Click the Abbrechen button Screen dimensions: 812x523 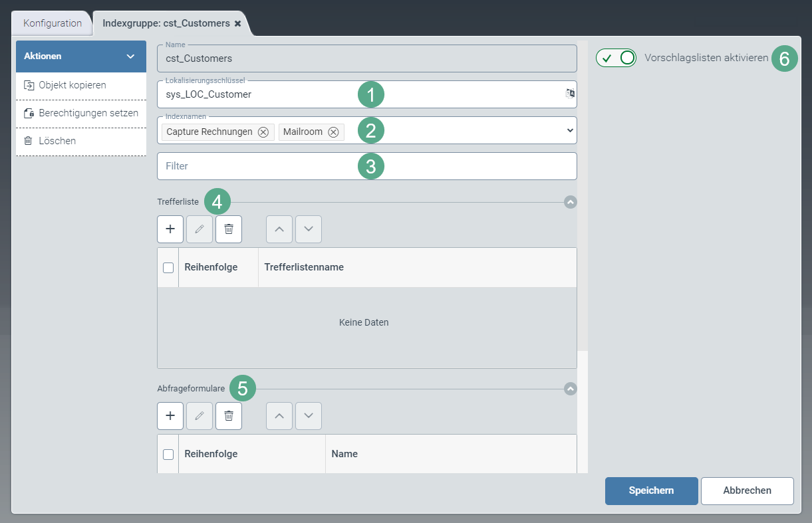click(747, 491)
